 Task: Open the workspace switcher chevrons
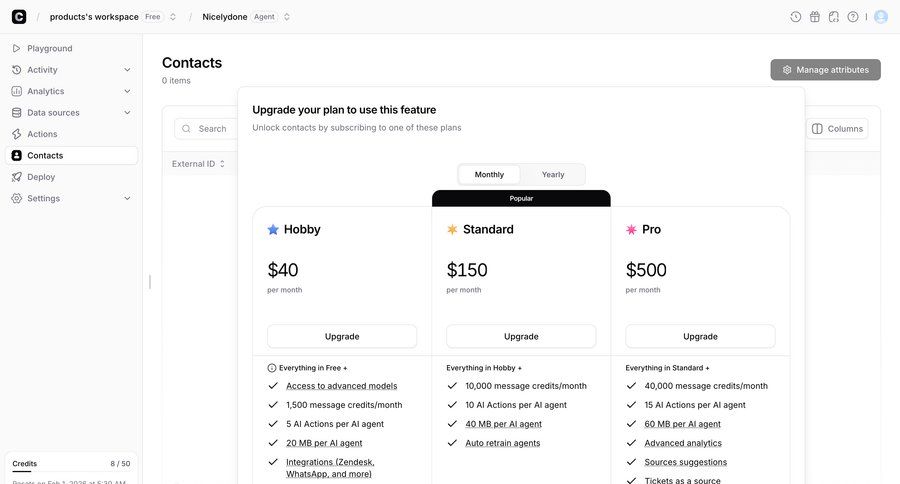click(173, 17)
